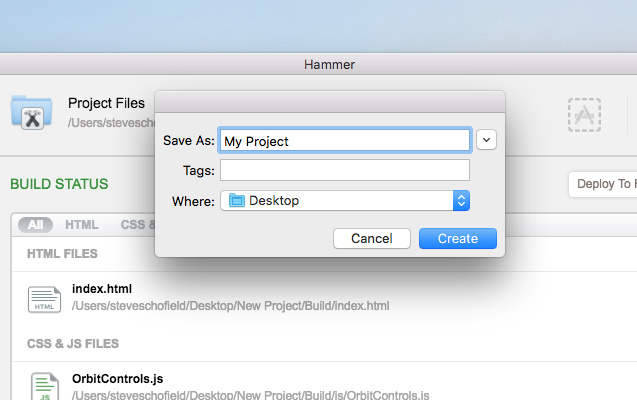Click the Project Files folder icon
The image size is (637, 400).
pos(32,112)
